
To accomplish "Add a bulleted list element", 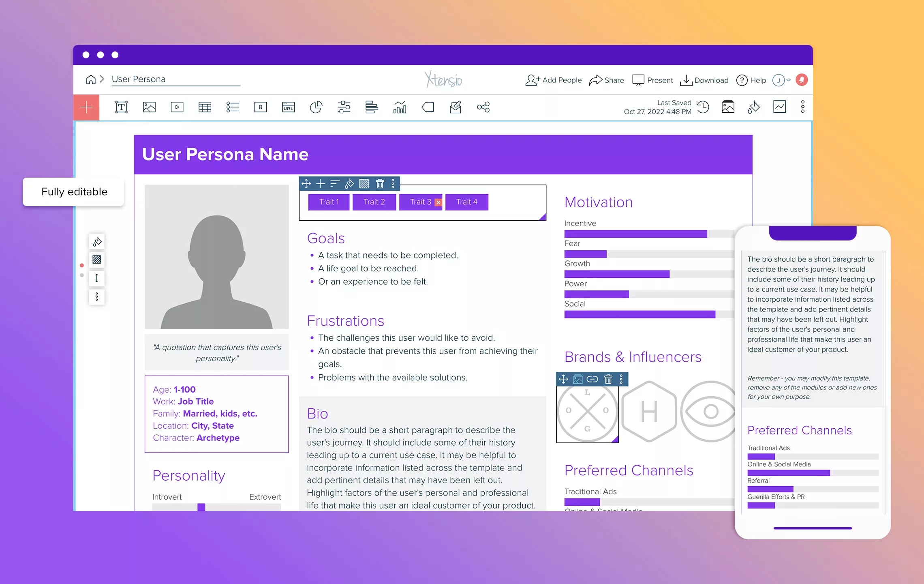I will pyautogui.click(x=233, y=107).
